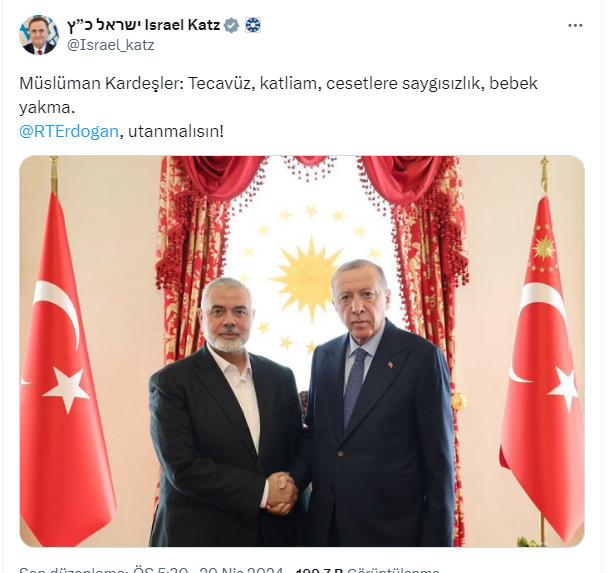The width and height of the screenshot is (615, 573).
Task: Click the Hebrew display name text
Action: 104,25
